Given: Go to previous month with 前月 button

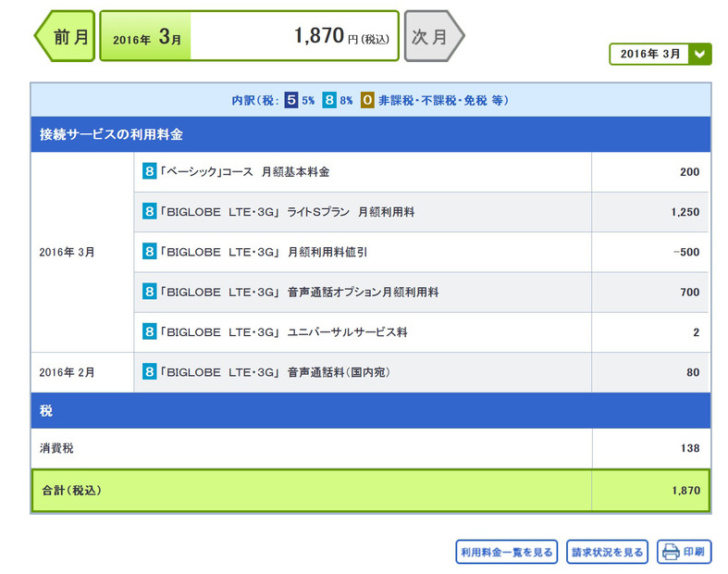Looking at the screenshot, I should (x=65, y=36).
